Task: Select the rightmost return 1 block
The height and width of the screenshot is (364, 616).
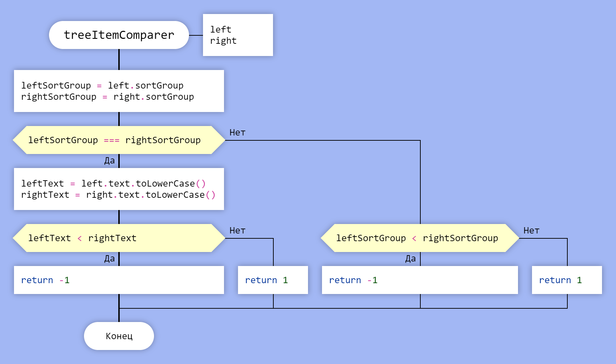Action: pos(567,280)
